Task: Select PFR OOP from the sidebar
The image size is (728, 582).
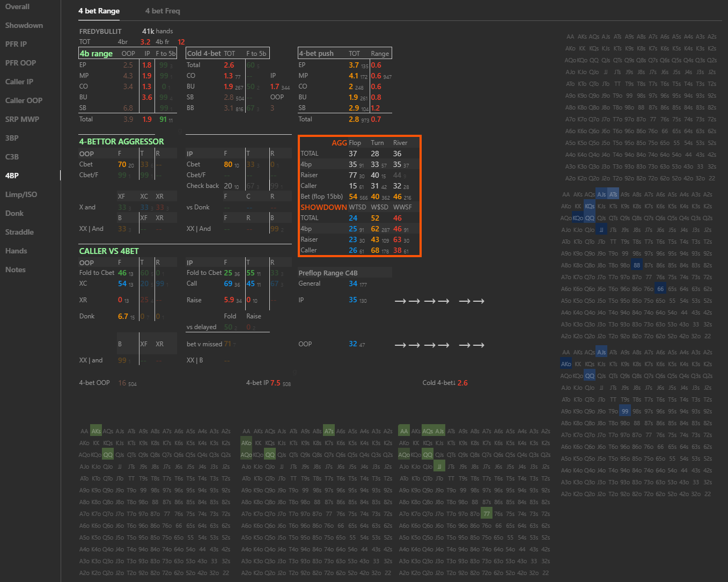Action: click(x=21, y=63)
